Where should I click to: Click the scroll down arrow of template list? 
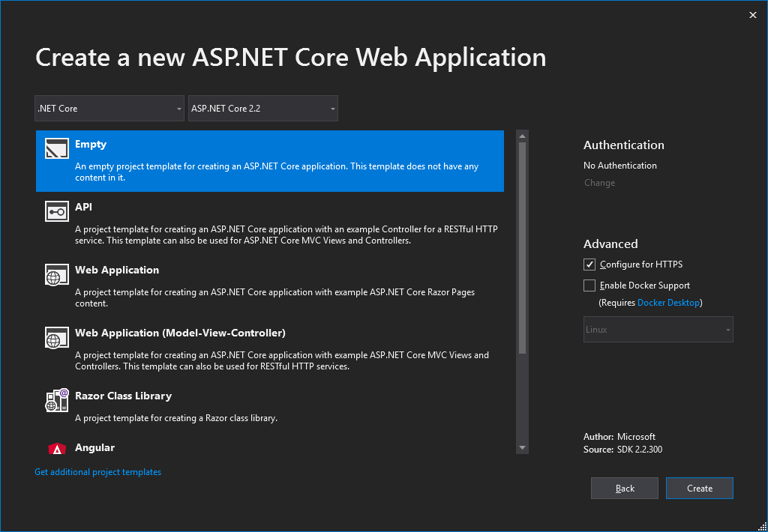(523, 447)
